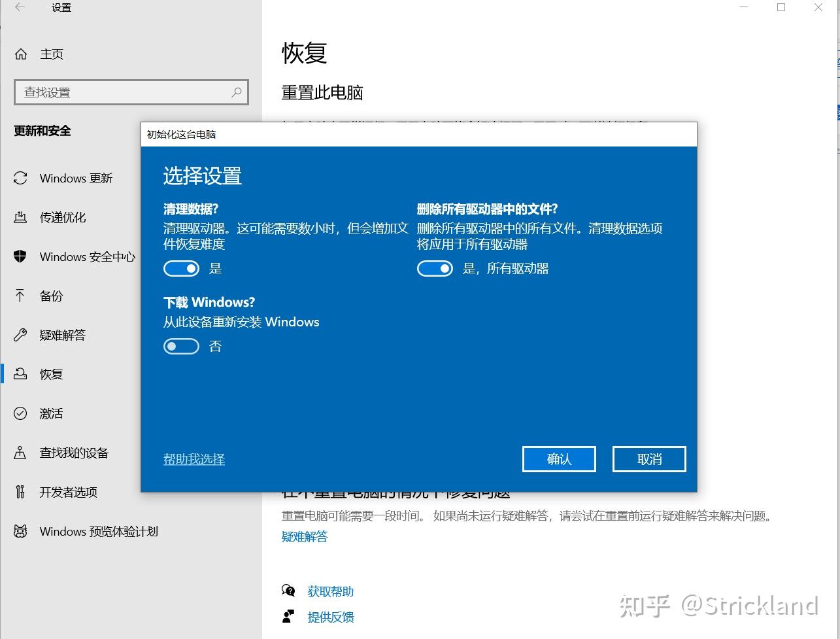
Task: Open Windows 安全中心 shield icon
Action: (21, 256)
